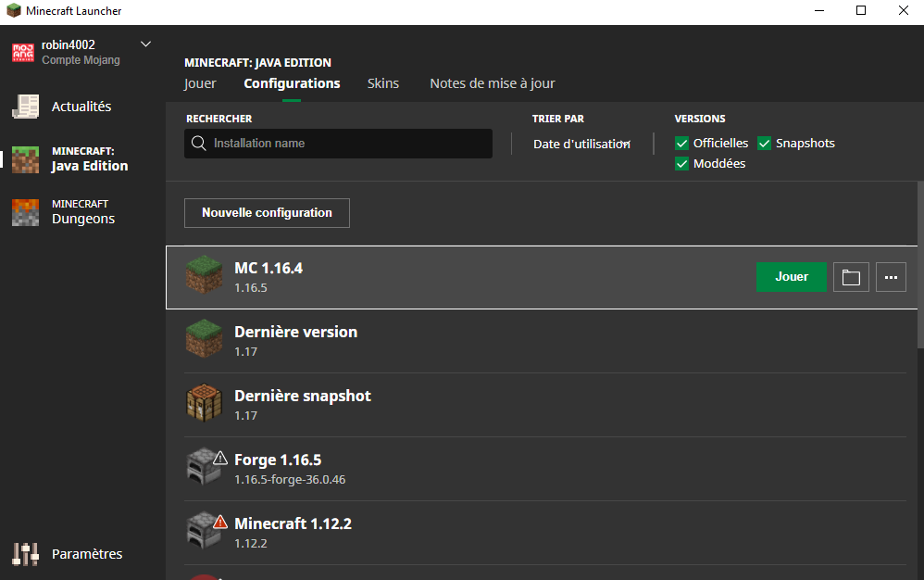Click the Installation name search field
Viewport: 924px width, 580px height.
338,144
